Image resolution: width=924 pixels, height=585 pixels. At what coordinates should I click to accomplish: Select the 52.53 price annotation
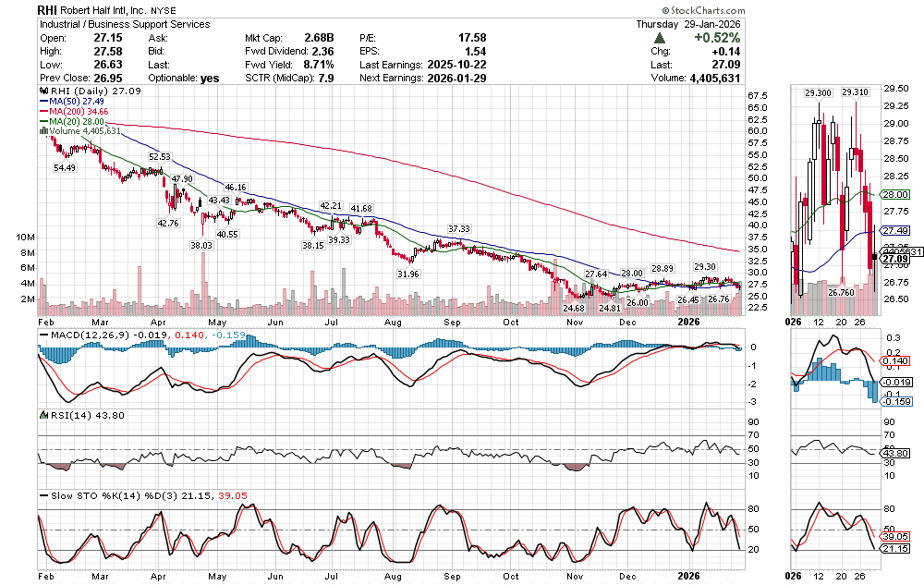click(x=160, y=157)
